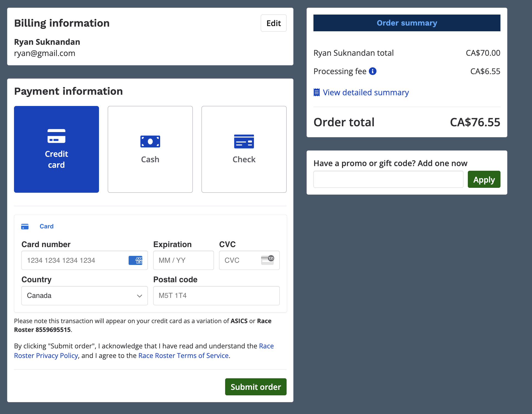This screenshot has height=414, width=532.
Task: Choose Cash as payment option
Action: pos(150,149)
